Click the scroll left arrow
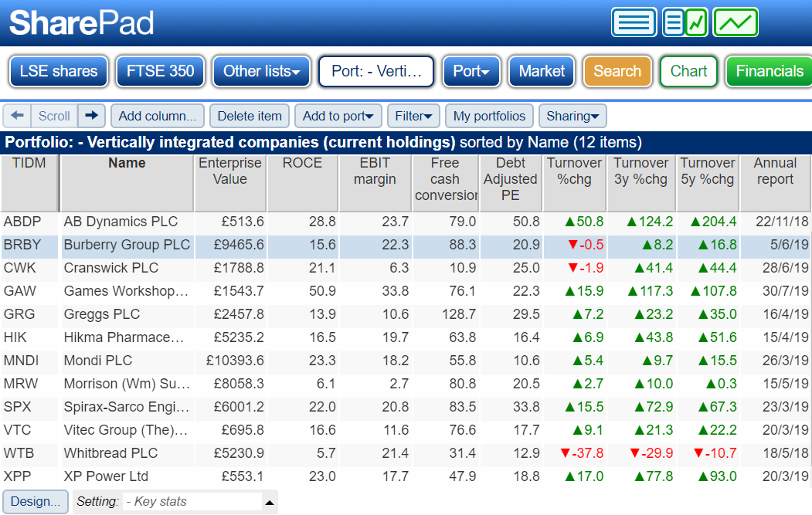The image size is (812, 515). point(17,115)
